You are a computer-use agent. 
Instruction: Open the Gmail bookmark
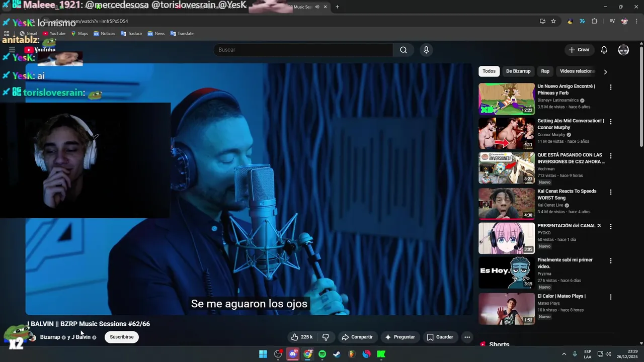tap(28, 33)
